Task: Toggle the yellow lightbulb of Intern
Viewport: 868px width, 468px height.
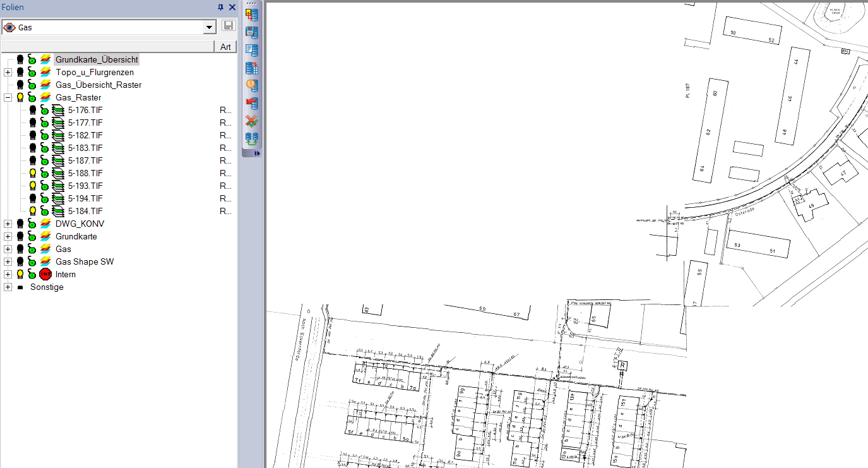Action: 20,274
